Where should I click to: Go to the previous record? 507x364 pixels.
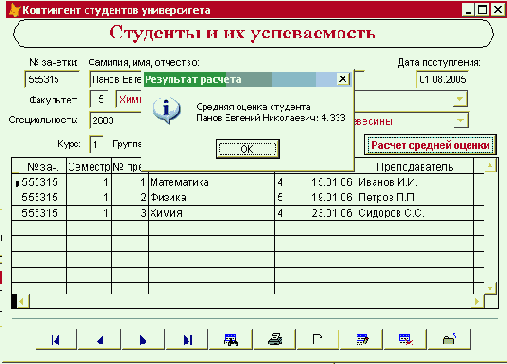point(99,339)
